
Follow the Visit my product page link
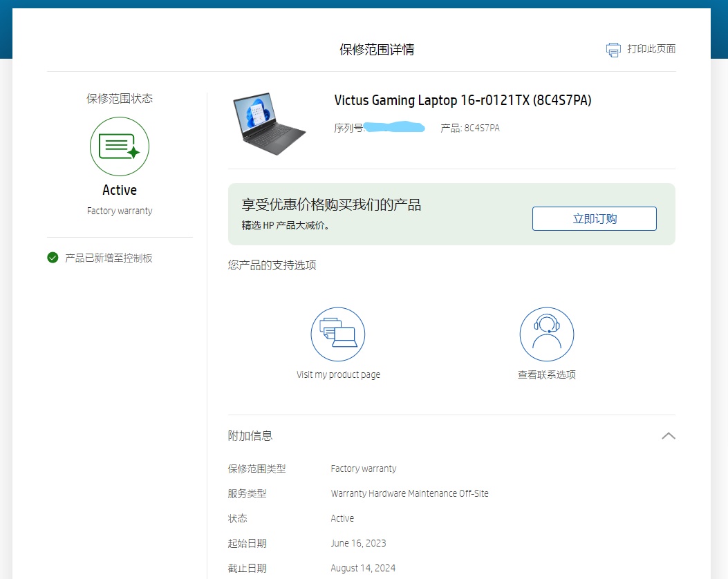339,374
